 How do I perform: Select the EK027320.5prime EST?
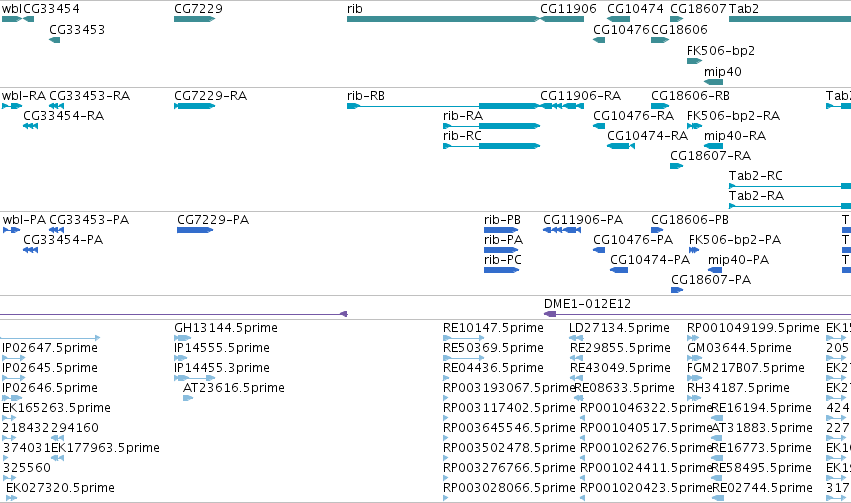pyautogui.click(x=11, y=499)
